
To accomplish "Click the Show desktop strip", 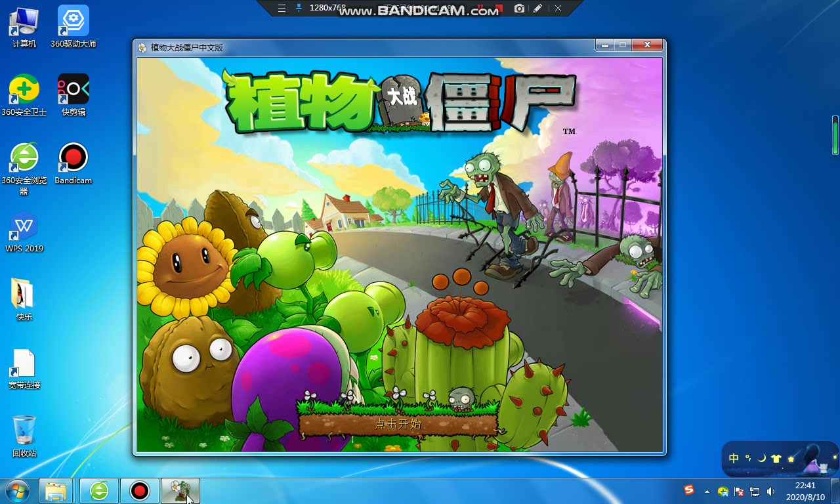I will [835, 491].
